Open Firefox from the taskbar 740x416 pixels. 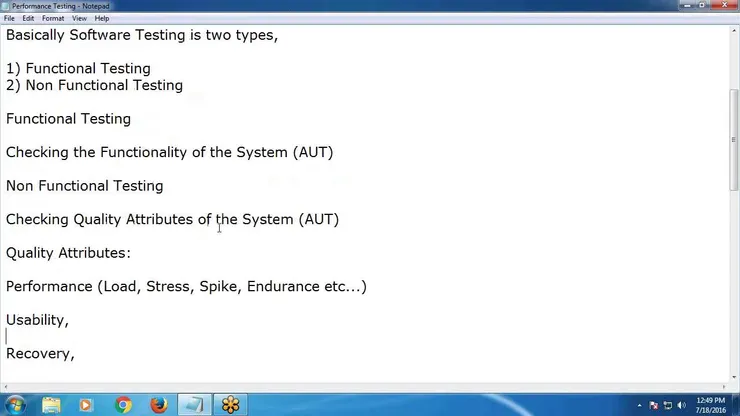tap(159, 405)
